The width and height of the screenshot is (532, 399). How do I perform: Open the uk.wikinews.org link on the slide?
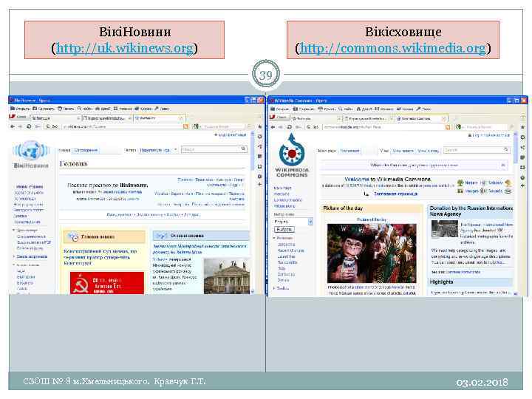[x=125, y=48]
